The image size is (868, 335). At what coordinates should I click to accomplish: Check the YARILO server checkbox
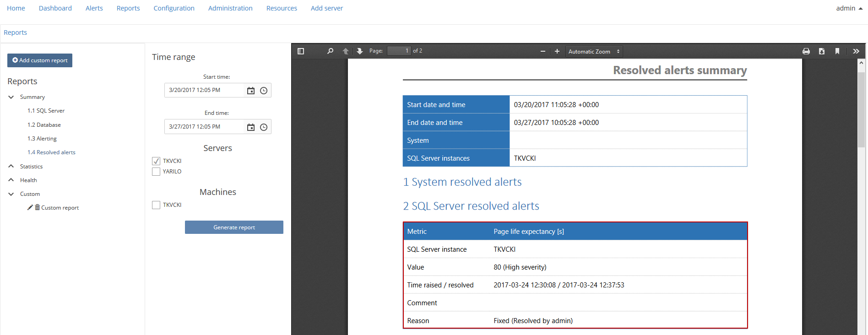(156, 172)
